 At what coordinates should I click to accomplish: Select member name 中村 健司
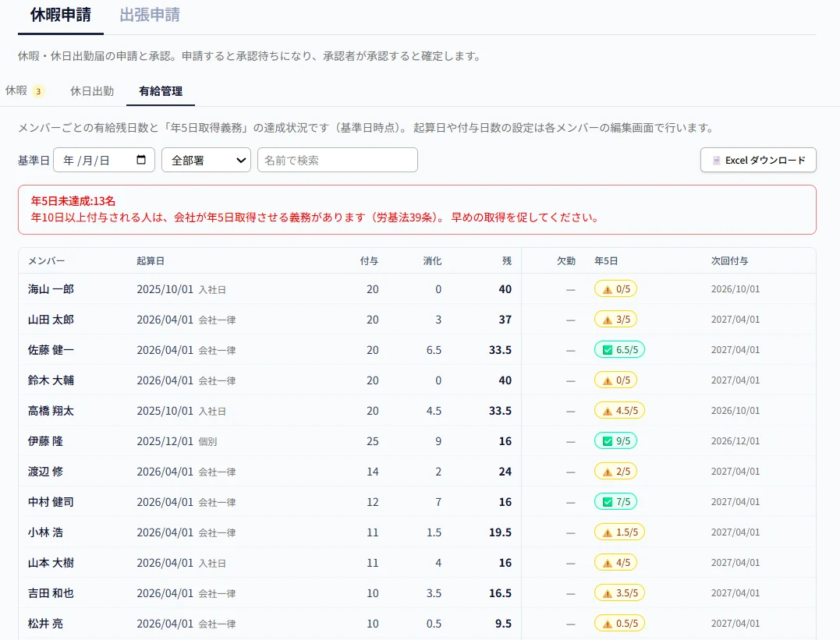tap(51, 502)
